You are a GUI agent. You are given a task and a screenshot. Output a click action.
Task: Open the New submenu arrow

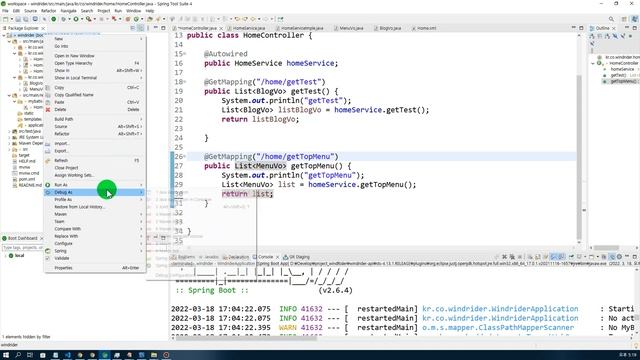[142, 39]
